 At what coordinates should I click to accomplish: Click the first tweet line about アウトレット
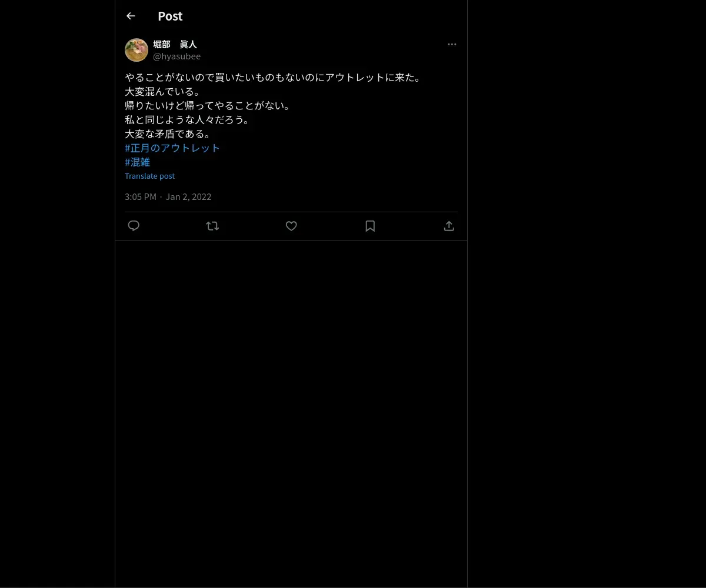click(274, 78)
